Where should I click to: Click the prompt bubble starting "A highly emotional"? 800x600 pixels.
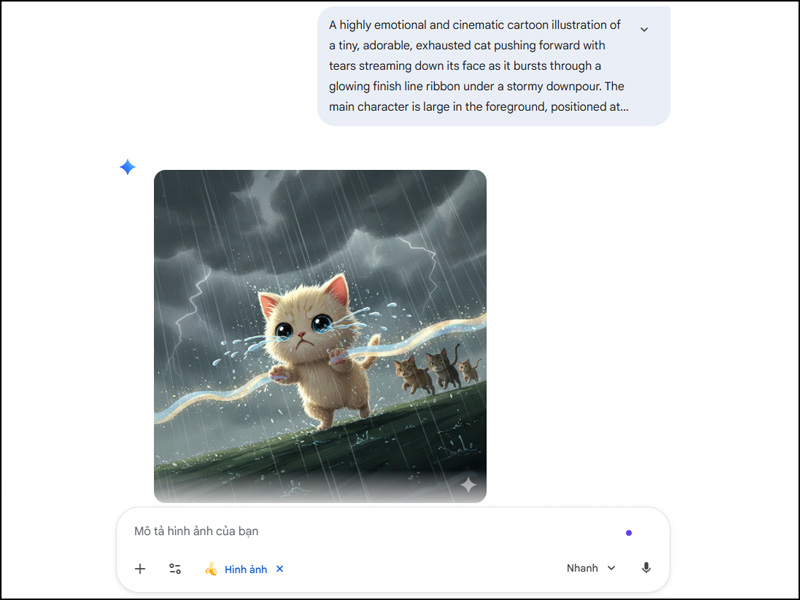pyautogui.click(x=493, y=66)
